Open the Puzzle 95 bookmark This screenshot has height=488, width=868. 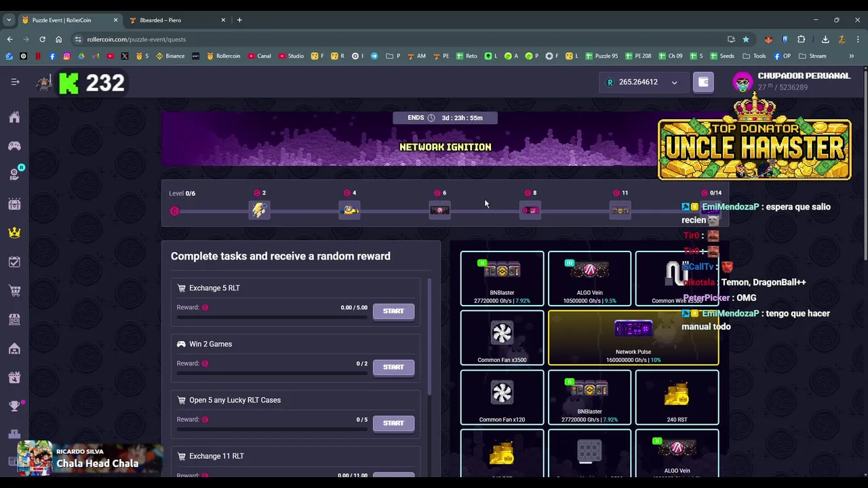pos(600,56)
